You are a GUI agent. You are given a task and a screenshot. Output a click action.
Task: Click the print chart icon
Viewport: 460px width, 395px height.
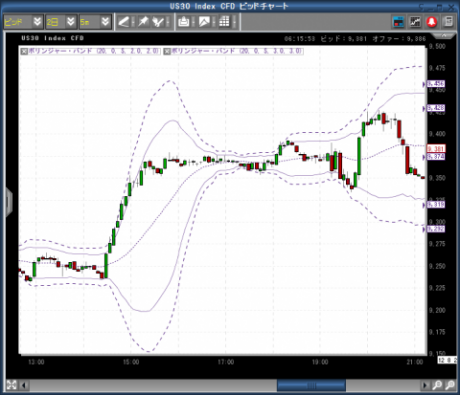[184, 22]
